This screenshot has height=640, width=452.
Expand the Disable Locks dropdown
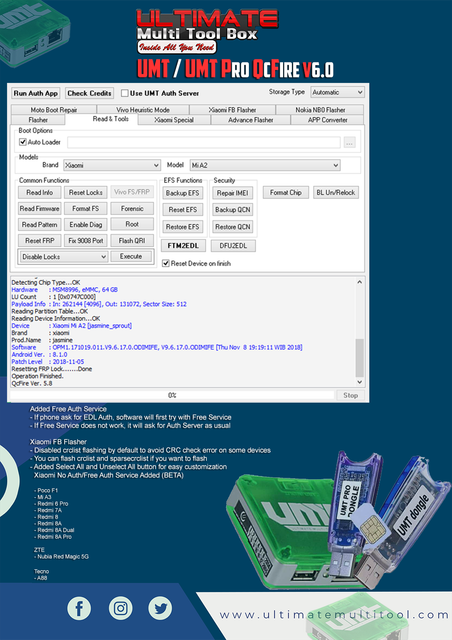point(64,257)
